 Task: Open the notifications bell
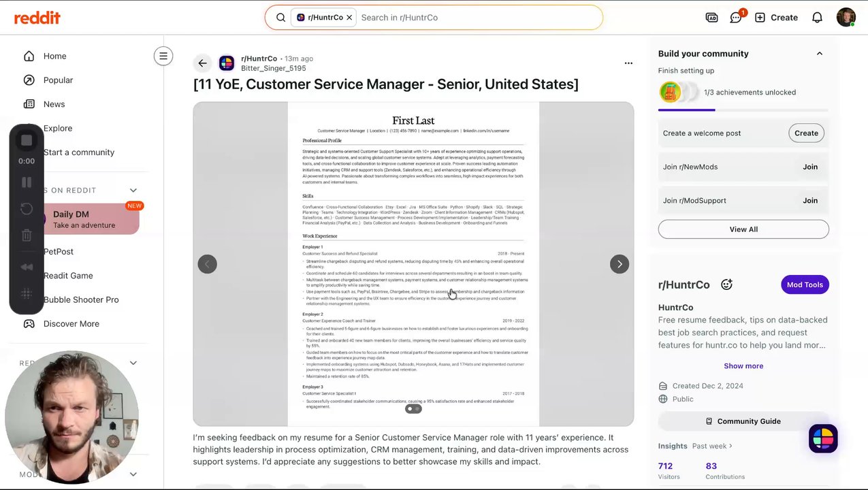tap(817, 18)
